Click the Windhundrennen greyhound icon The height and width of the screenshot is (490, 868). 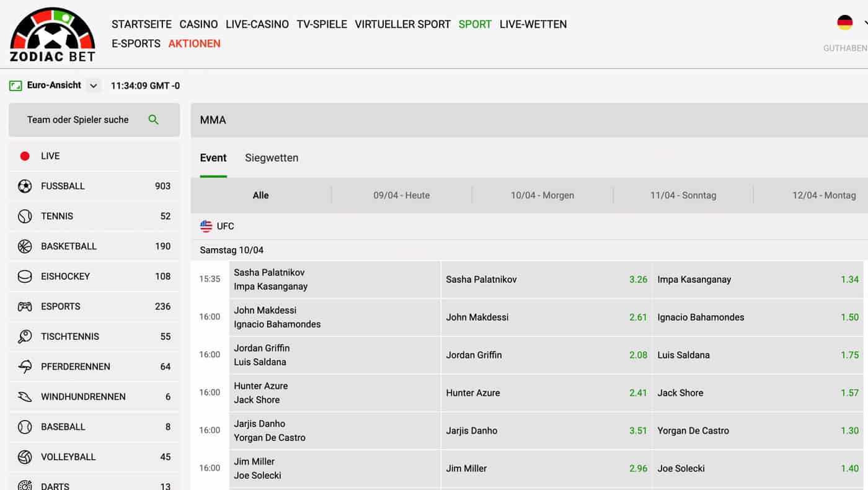click(x=25, y=396)
